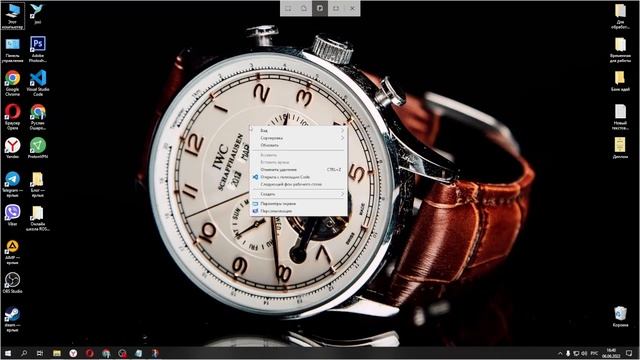Choose 'Открыть с помощью Code' entry
Screen dimensions: 640x360
tap(298, 177)
